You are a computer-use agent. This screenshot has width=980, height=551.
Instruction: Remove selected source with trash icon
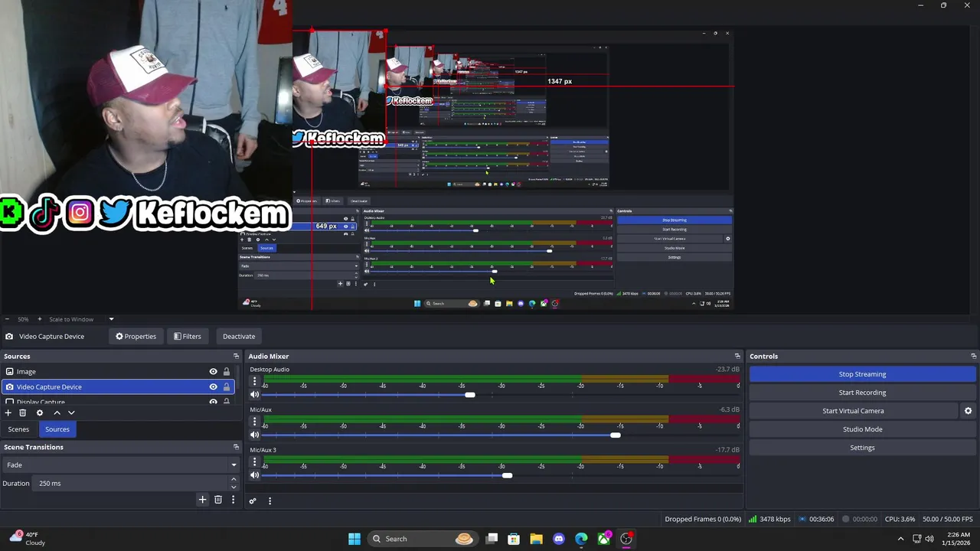tap(22, 412)
